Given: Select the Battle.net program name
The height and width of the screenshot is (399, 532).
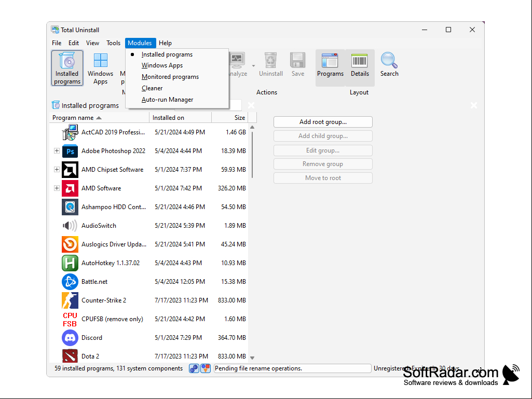Looking at the screenshot, I should tap(94, 282).
